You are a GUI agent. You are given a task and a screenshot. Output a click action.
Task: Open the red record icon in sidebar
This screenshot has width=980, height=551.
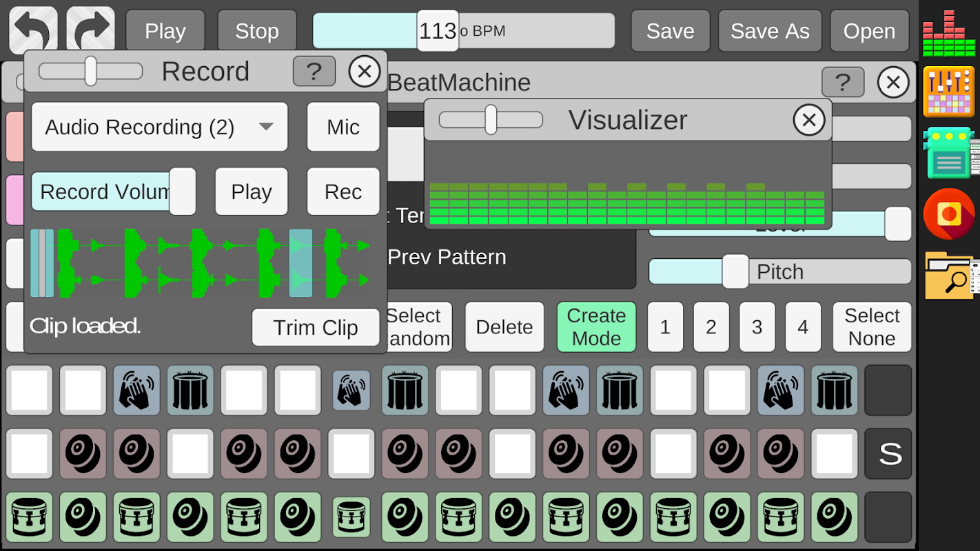(x=949, y=214)
